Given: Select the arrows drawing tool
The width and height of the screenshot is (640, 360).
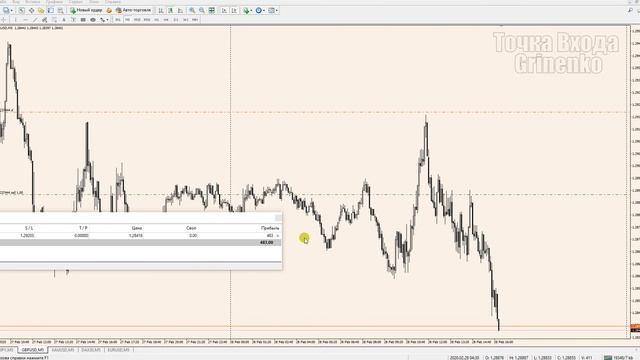Looking at the screenshot, I should point(102,20).
